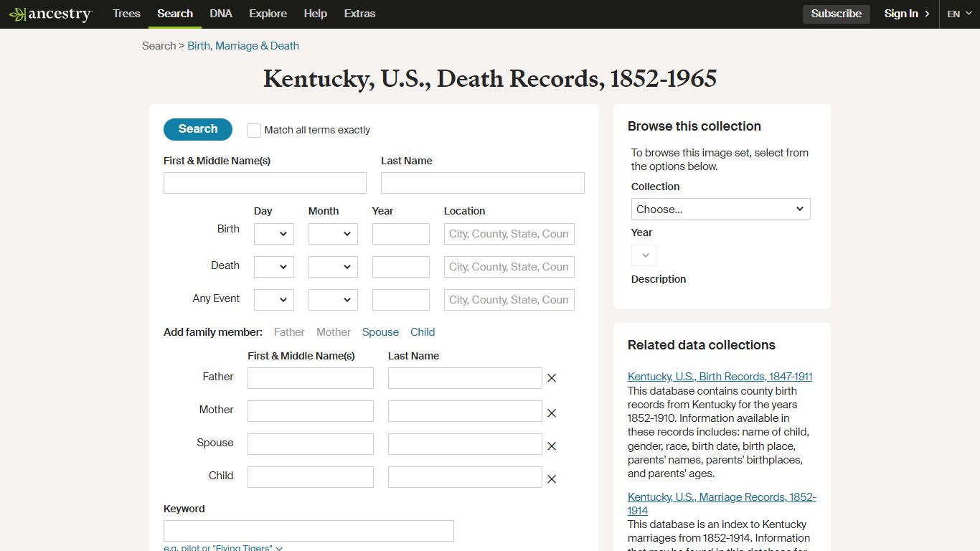
Task: Click the blue Search button
Action: click(198, 129)
